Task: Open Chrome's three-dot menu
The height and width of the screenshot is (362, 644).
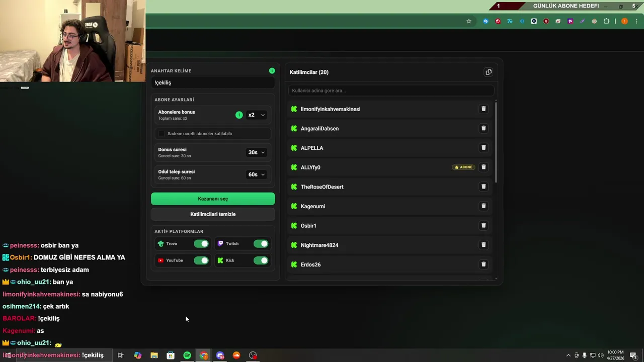Action: [636, 21]
